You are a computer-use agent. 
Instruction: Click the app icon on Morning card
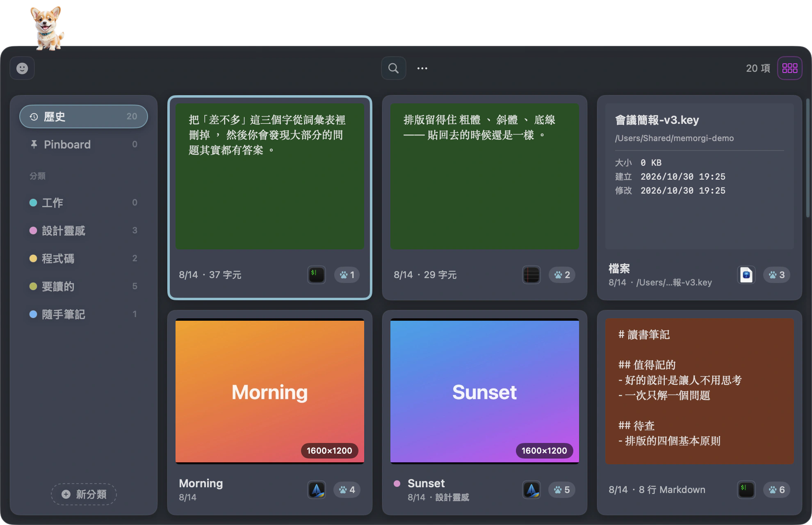click(x=316, y=490)
